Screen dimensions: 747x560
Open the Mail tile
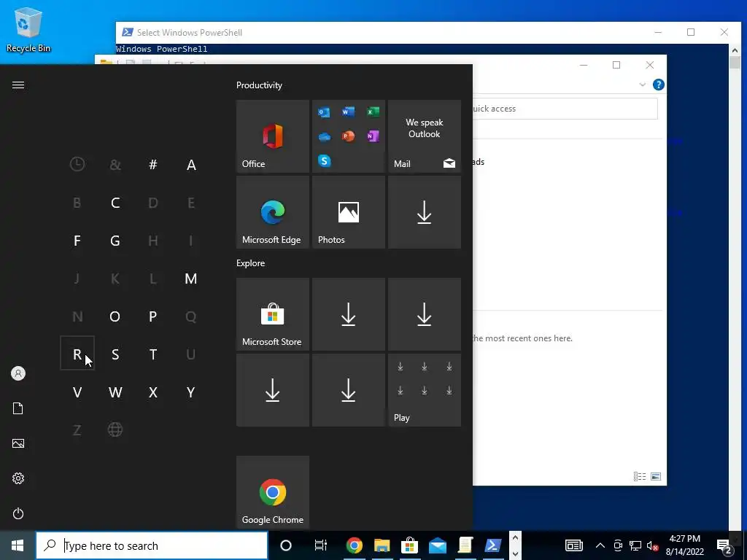click(424, 136)
